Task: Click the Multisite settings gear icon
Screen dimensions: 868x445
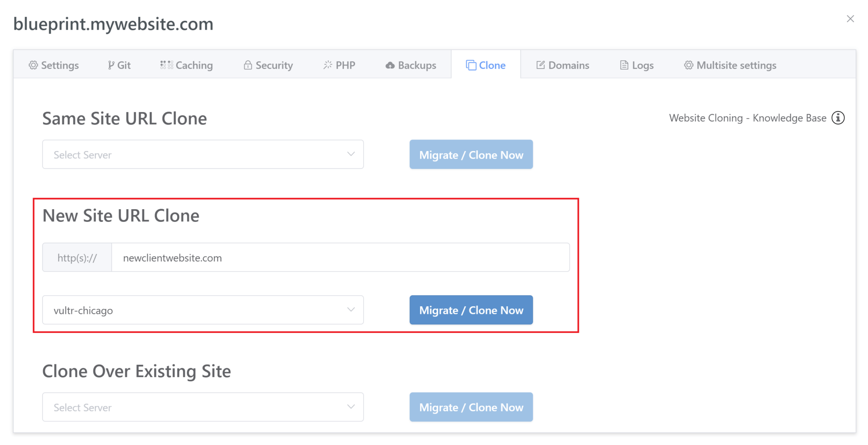Action: [x=688, y=65]
